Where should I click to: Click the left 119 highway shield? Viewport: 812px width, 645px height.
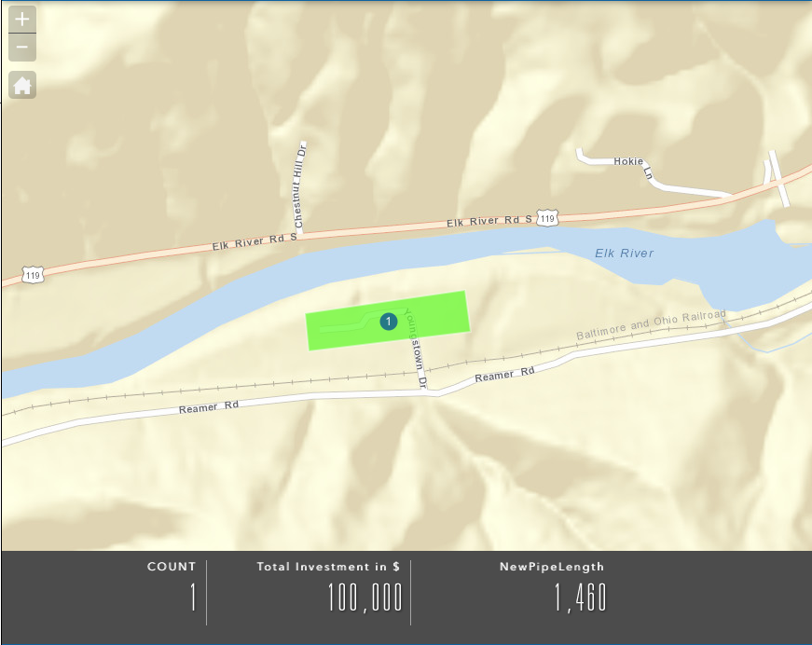33,275
